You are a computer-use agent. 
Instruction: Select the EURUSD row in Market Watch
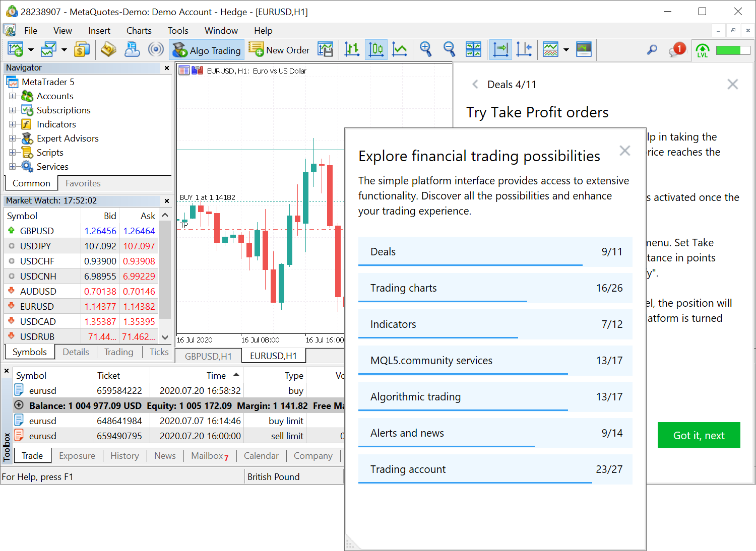point(37,306)
